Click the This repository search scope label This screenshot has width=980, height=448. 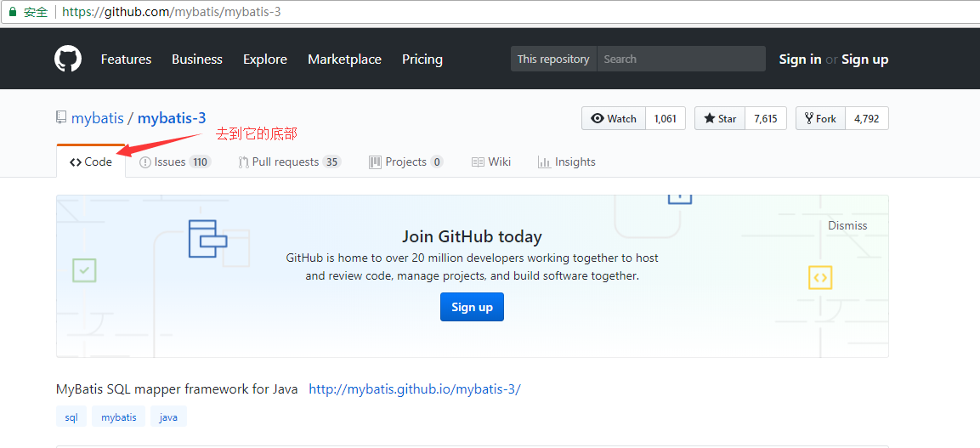553,59
